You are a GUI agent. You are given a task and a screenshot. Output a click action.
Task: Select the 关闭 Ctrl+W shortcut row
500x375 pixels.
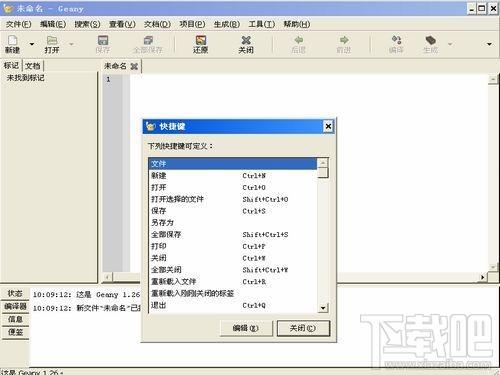(233, 258)
